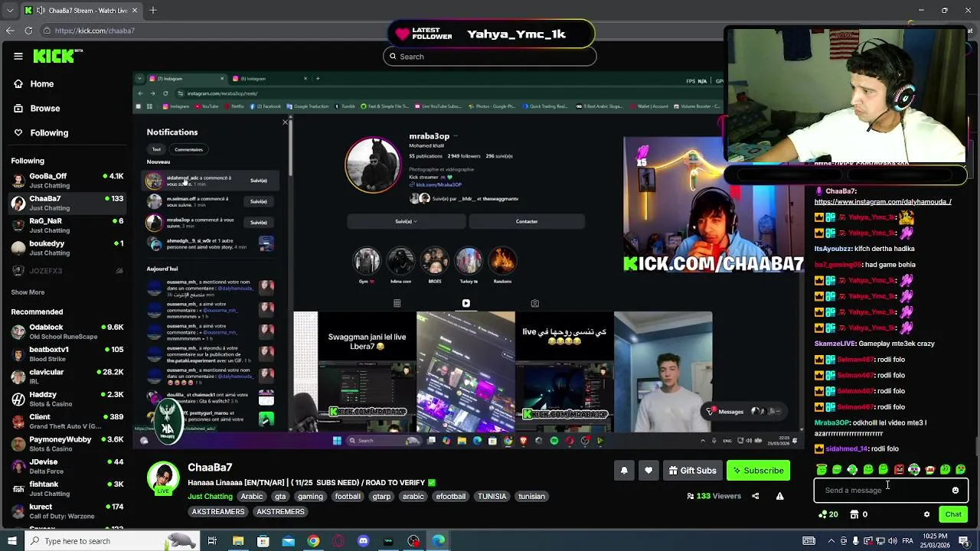Report stream with warning triangle icon

pos(779,496)
